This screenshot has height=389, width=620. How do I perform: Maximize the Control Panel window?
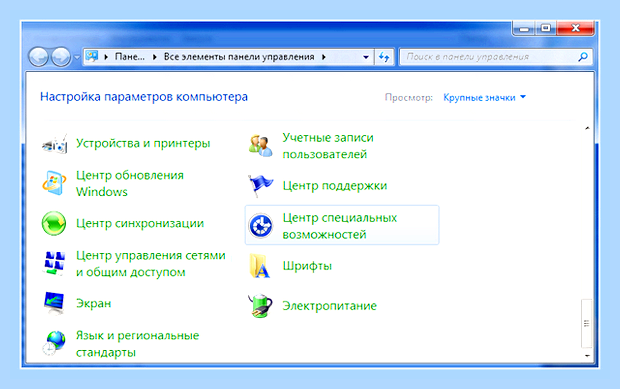click(x=546, y=28)
